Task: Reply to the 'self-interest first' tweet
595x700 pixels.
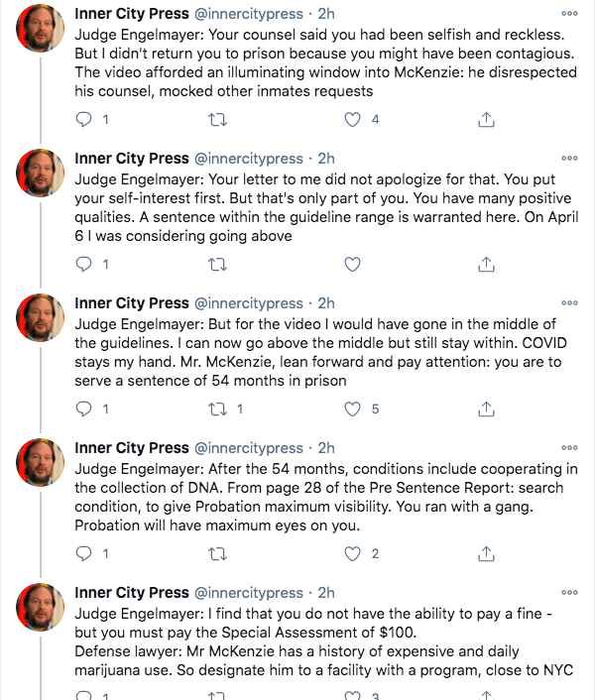Action: [83, 265]
